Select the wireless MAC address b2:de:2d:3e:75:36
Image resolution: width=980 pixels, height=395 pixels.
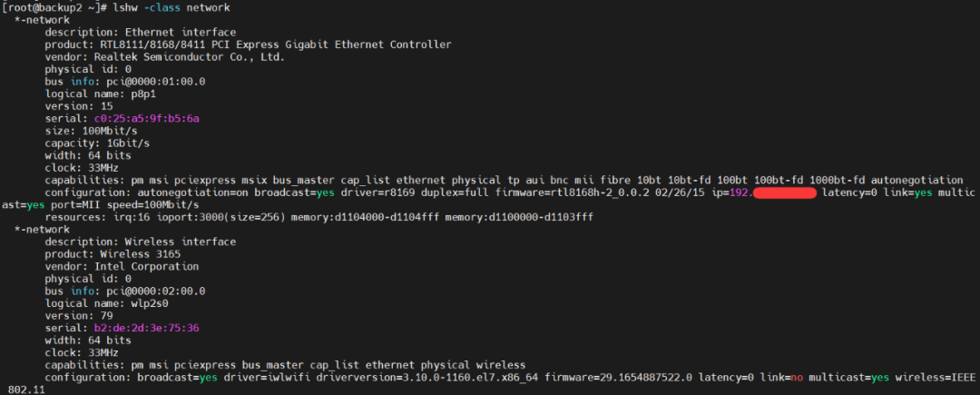(147, 328)
